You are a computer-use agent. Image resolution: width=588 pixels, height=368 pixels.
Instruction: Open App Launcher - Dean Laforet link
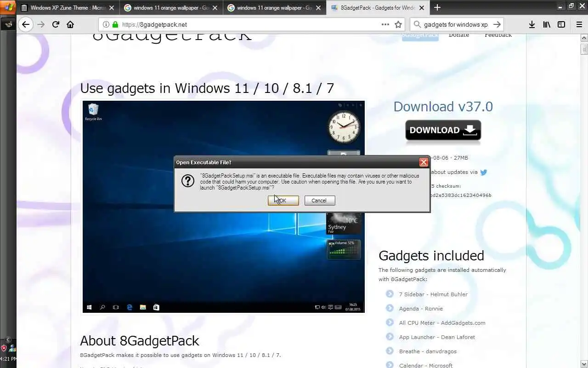(437, 337)
